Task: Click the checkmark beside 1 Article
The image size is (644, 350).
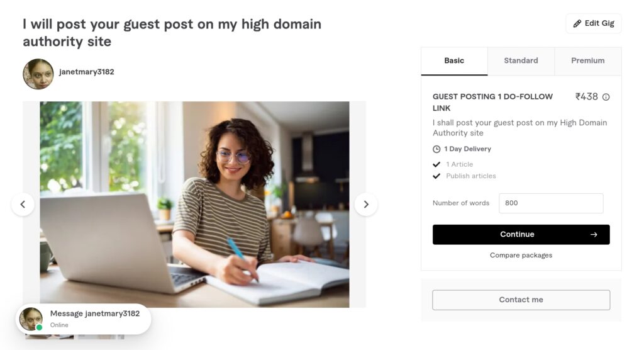Action: [436, 164]
